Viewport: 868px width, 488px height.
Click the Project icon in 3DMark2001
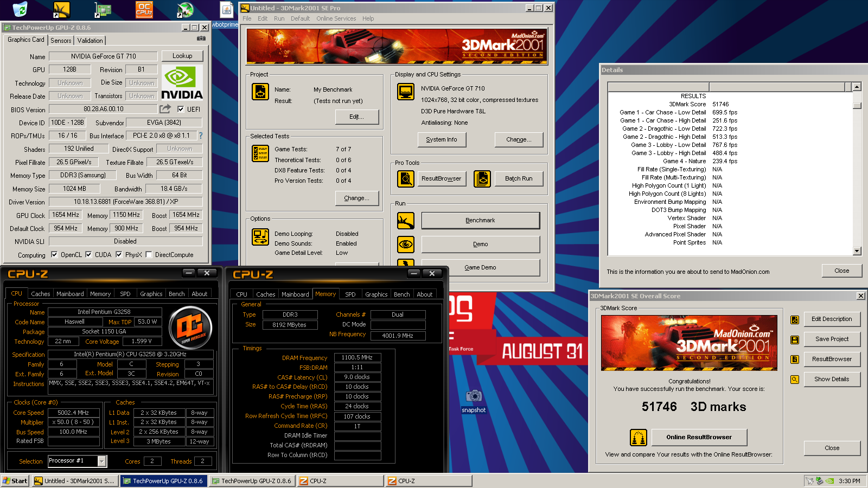coord(260,92)
